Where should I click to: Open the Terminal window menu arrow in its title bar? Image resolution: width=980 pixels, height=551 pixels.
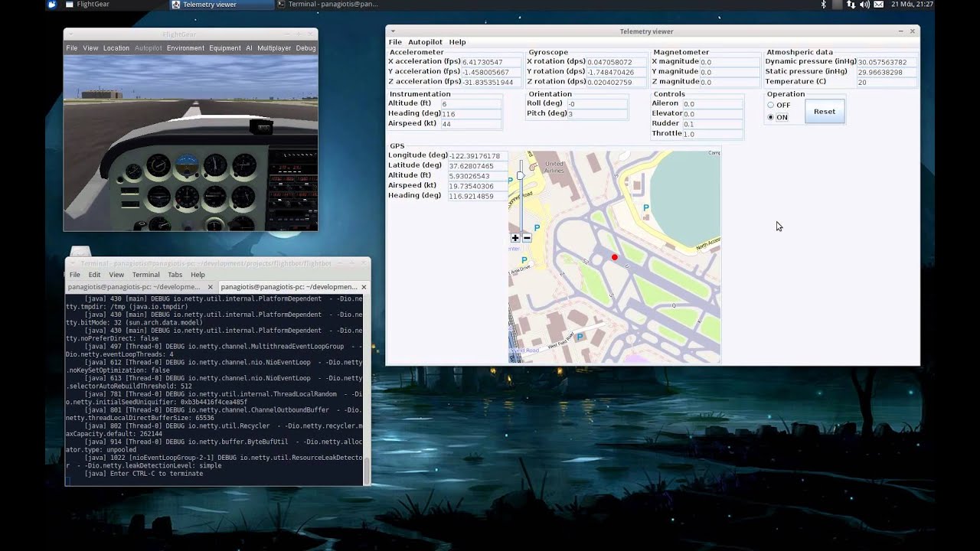click(x=72, y=263)
